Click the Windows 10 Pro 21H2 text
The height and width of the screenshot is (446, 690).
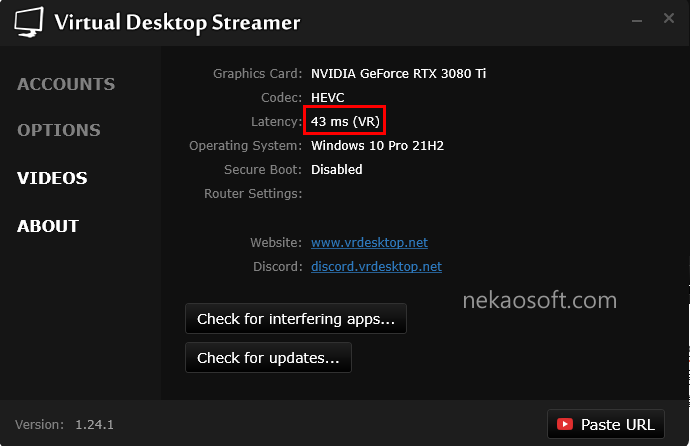pyautogui.click(x=377, y=146)
